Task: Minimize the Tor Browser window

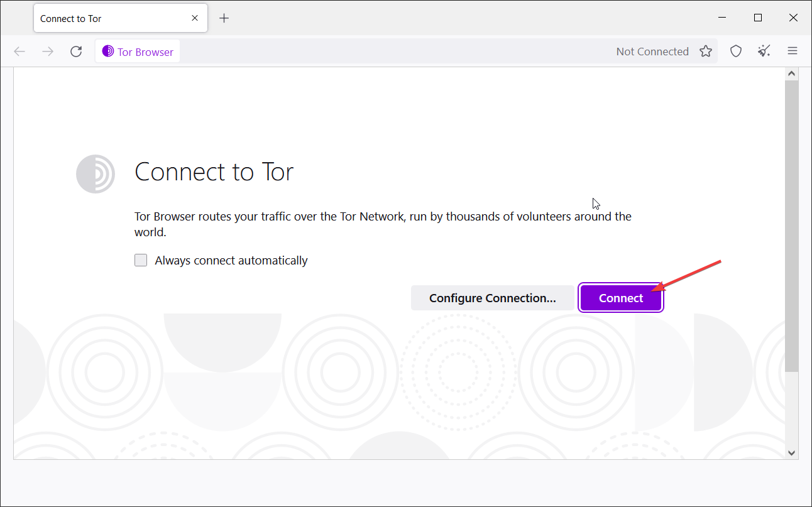Action: (x=724, y=18)
